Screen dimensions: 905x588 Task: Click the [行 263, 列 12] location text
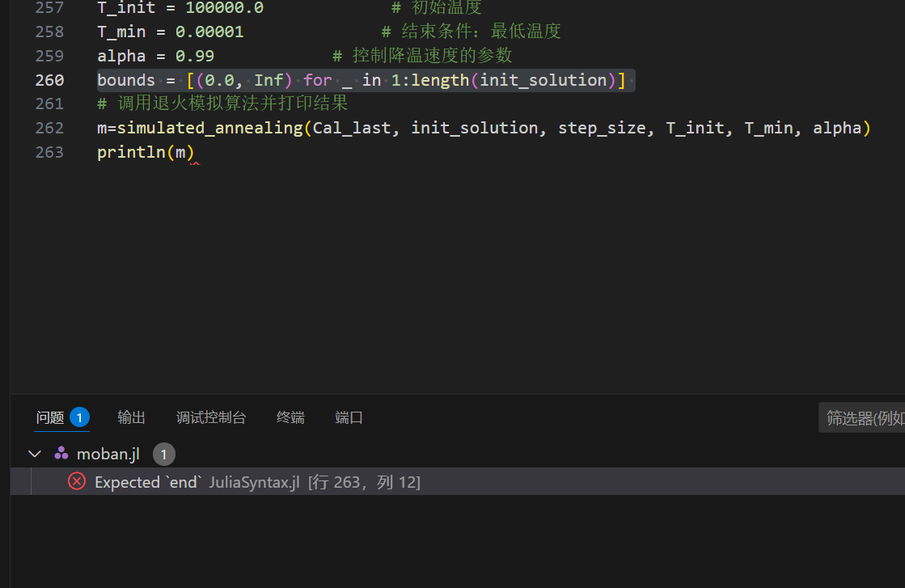click(x=364, y=482)
